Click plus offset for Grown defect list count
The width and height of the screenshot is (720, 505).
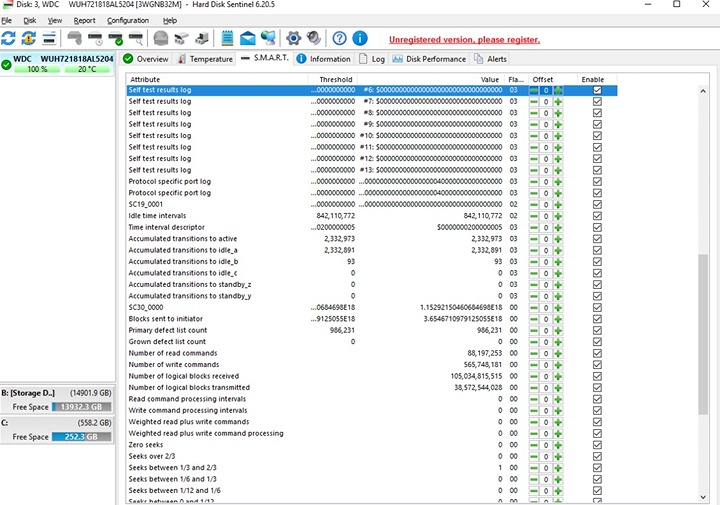558,342
